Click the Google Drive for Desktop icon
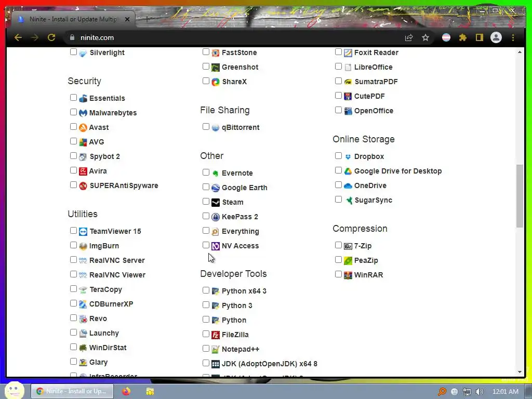Image resolution: width=532 pixels, height=399 pixels. tap(348, 171)
